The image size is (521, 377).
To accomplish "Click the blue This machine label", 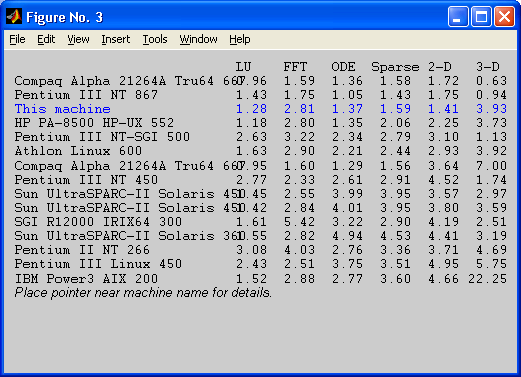I will pyautogui.click(x=62, y=109).
